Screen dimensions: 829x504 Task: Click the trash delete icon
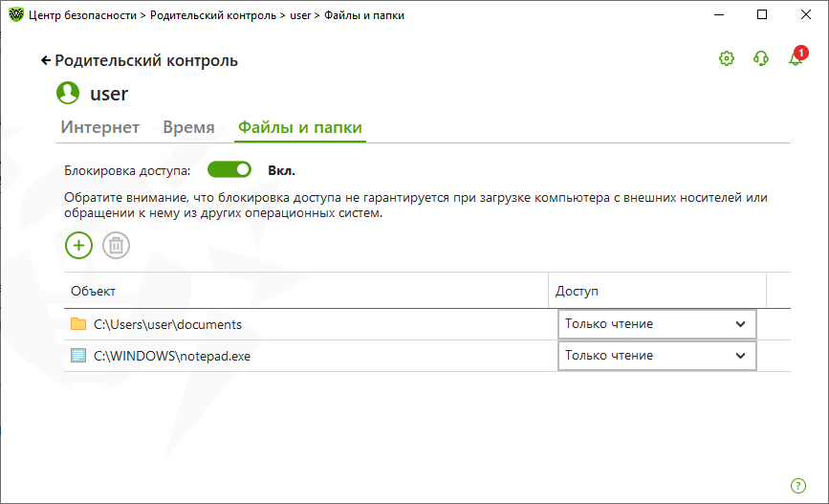click(116, 246)
